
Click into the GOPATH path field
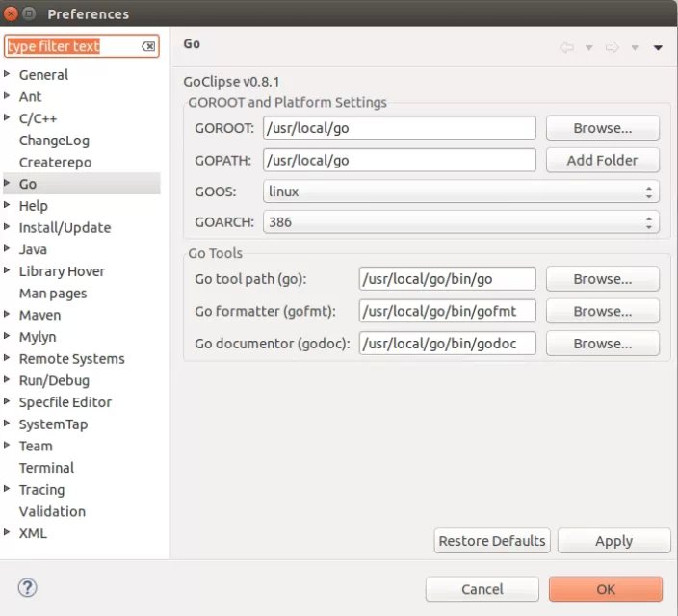point(400,161)
